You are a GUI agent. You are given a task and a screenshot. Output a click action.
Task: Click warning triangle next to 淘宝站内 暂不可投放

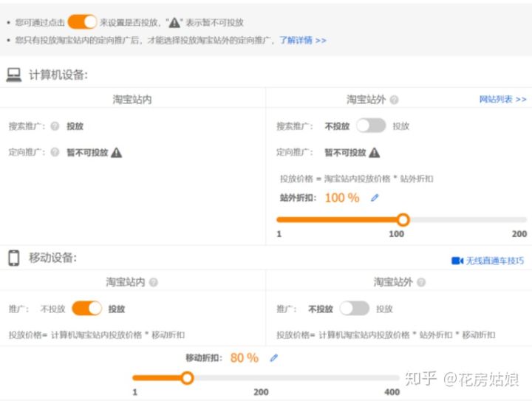click(117, 152)
